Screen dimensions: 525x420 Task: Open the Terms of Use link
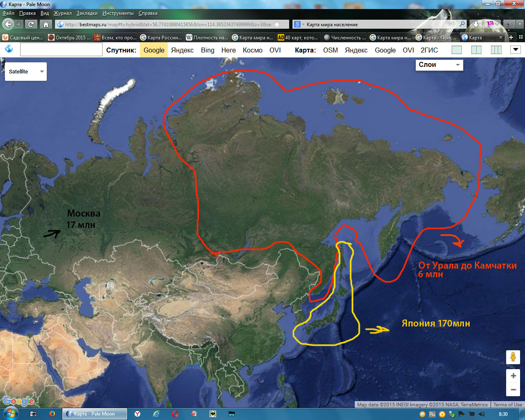[x=507, y=405]
